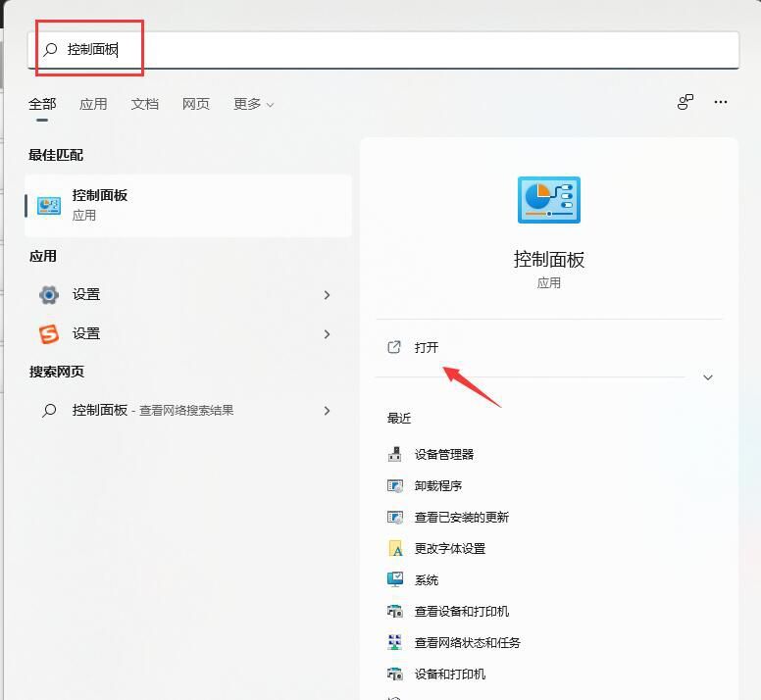Open recent item 卸载程序
Image resolution: width=761 pixels, height=700 pixels.
click(437, 486)
